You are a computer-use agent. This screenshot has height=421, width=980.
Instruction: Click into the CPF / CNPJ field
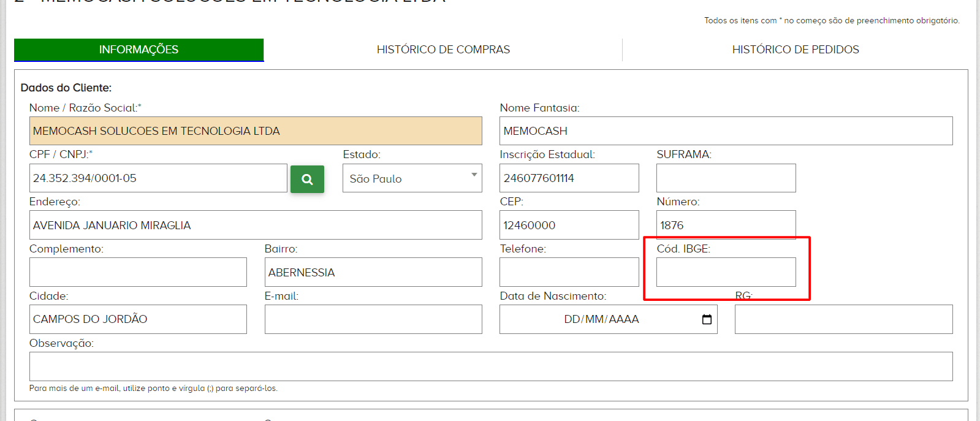158,178
